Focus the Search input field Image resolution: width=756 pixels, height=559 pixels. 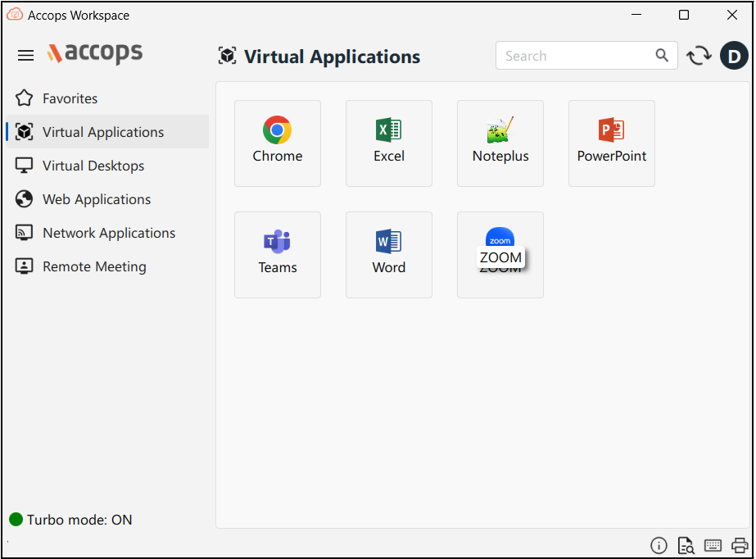(x=586, y=56)
